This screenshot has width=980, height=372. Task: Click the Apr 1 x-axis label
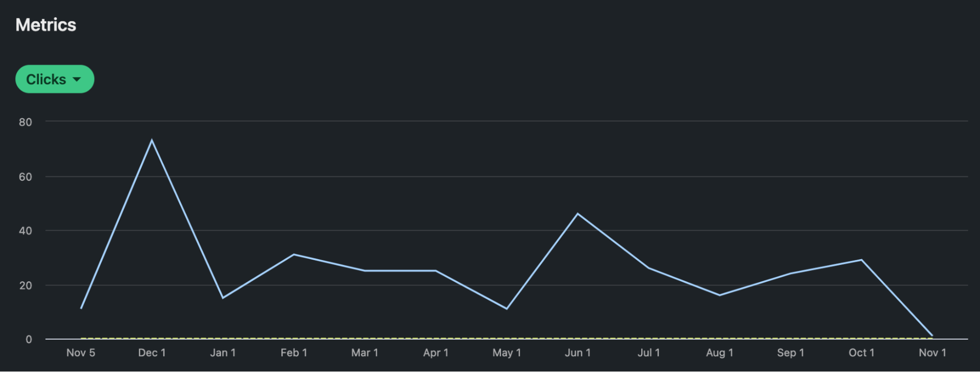point(436,353)
